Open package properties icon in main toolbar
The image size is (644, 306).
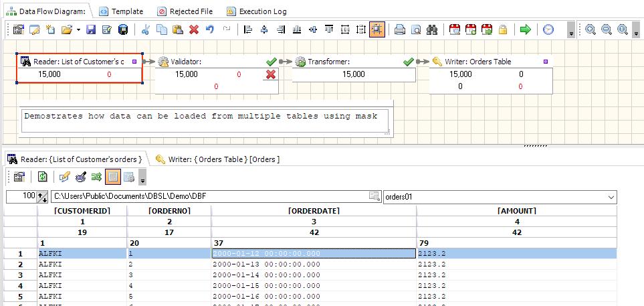[x=19, y=29]
